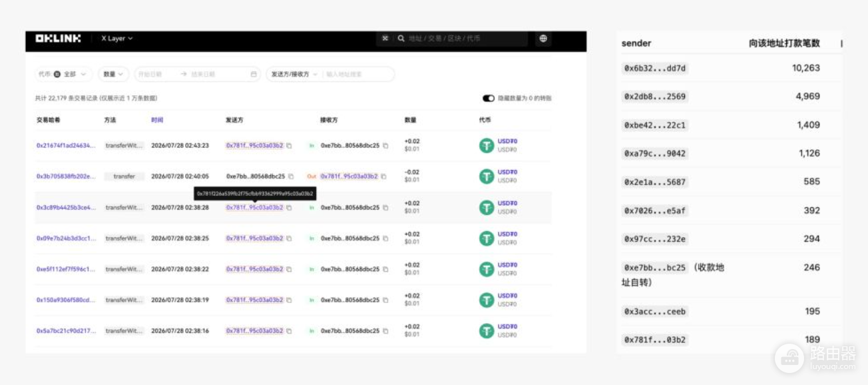Copy sender address in the 02:38:25 row
Viewport: 868px width, 385px height.
tap(289, 238)
